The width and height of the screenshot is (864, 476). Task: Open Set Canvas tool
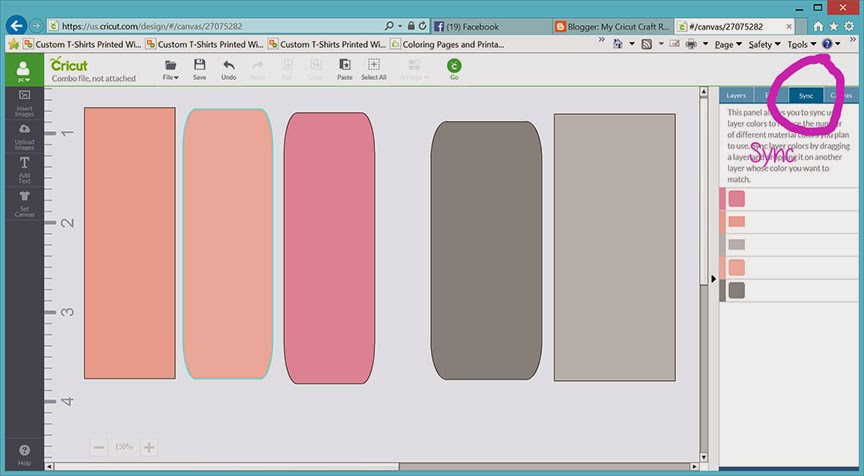point(24,203)
